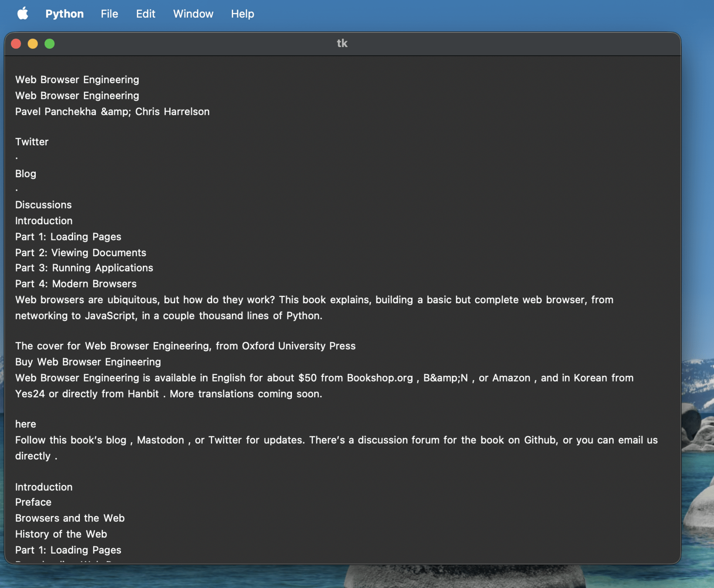Click the first 'Web Browser Engineering' line

[77, 80]
